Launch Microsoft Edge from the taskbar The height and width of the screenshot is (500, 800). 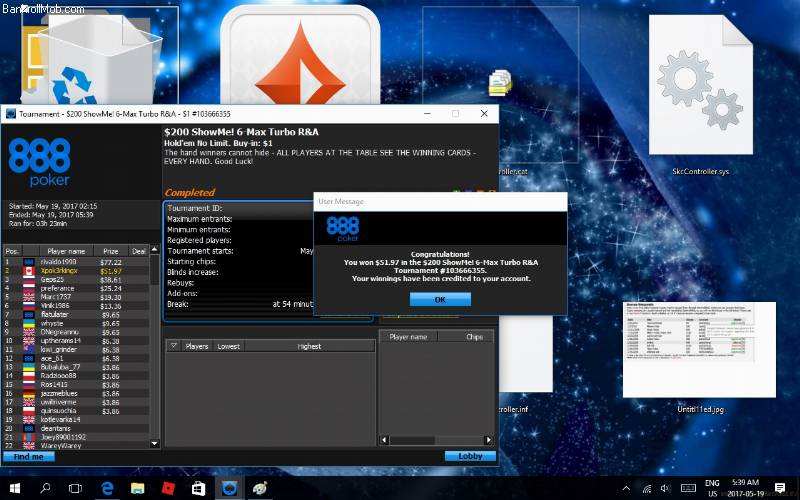[107, 488]
